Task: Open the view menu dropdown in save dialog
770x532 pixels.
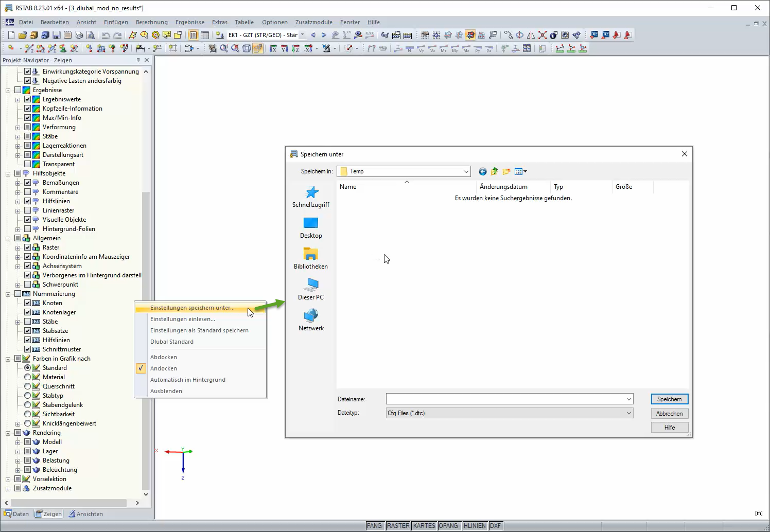Action: coord(521,171)
